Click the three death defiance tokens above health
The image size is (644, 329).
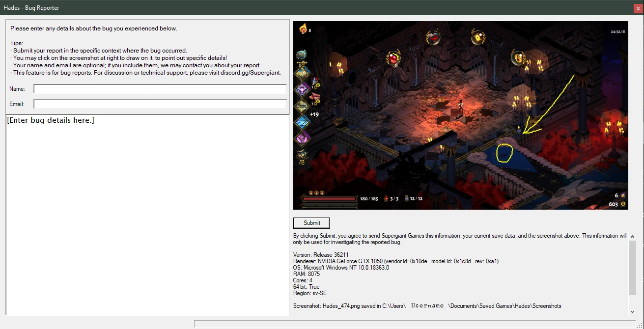tap(316, 192)
